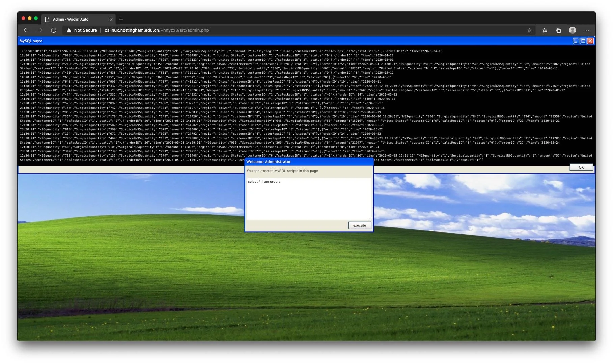Viewport: 613px width, 364px height.
Task: Focus the MySQL script text area
Action: [309, 199]
